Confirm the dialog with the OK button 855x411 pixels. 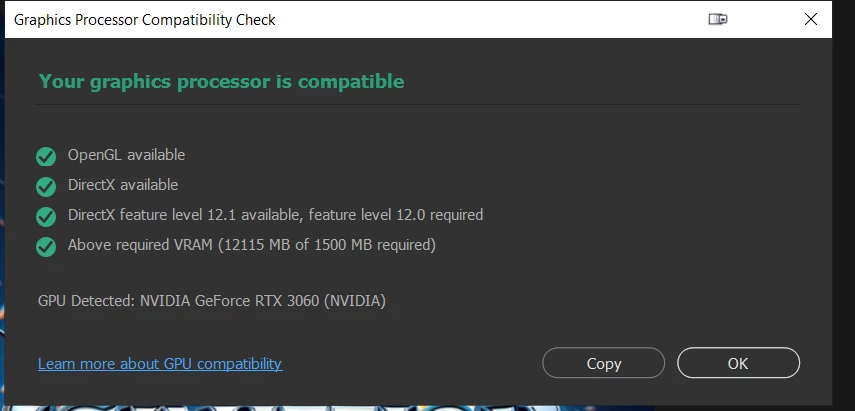point(738,363)
